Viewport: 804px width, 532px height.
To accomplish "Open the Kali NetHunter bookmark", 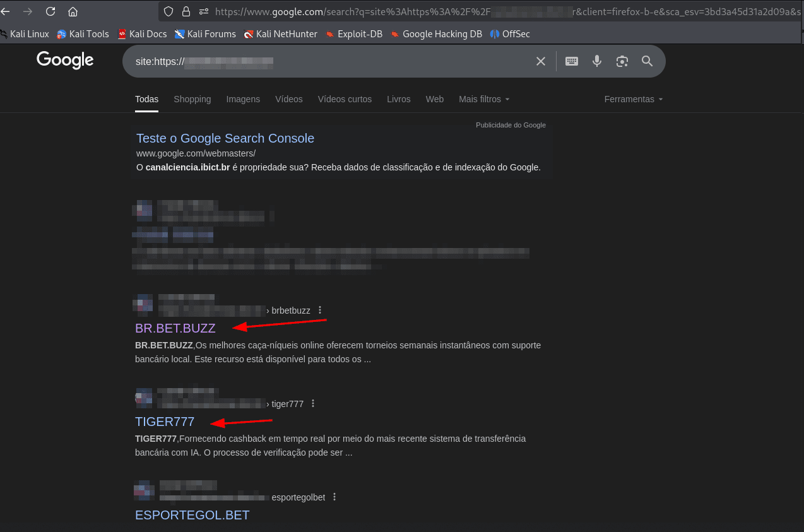I will coord(280,34).
